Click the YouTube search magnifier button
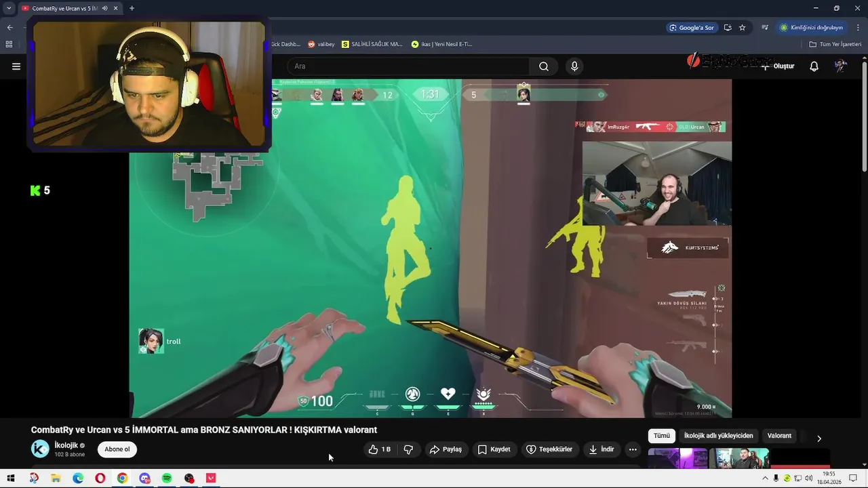The image size is (868, 488). click(x=544, y=66)
